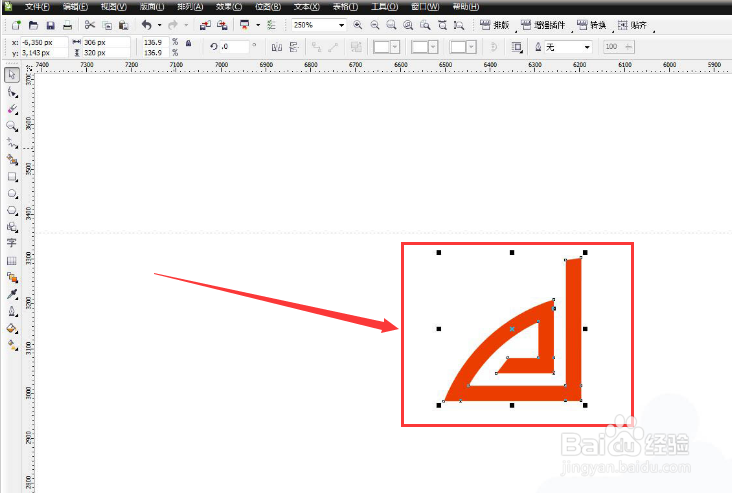Open the undo history dropdown arrow
732x493 pixels.
tap(160, 25)
